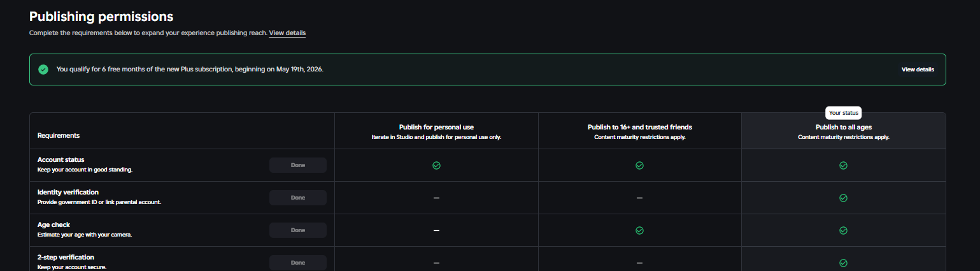Click the Publishing permissions page heading
980x271 pixels.
click(x=101, y=17)
